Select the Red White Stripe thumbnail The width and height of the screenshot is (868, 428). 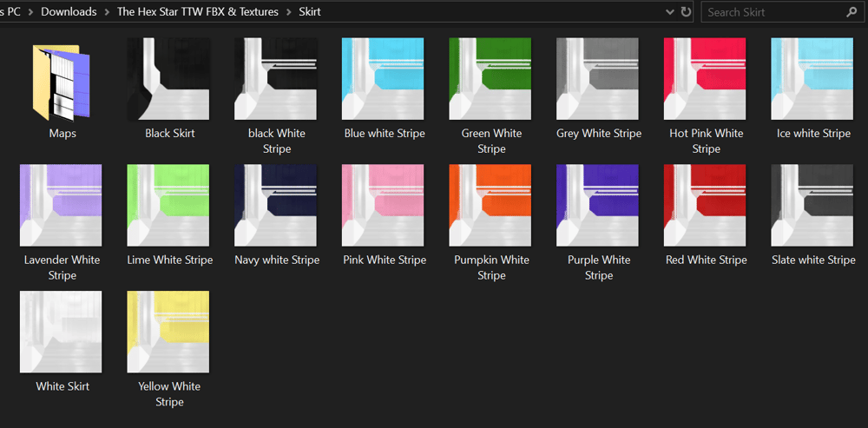(705, 206)
